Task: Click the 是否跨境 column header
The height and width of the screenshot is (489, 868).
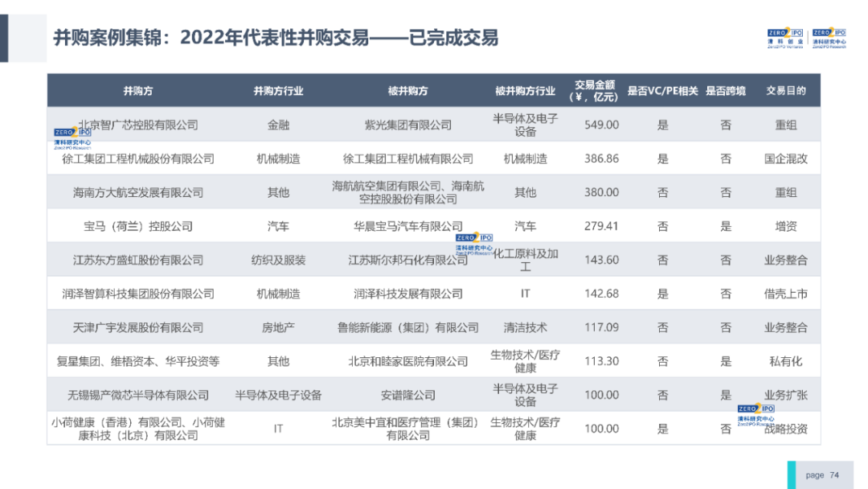Action: coord(725,91)
